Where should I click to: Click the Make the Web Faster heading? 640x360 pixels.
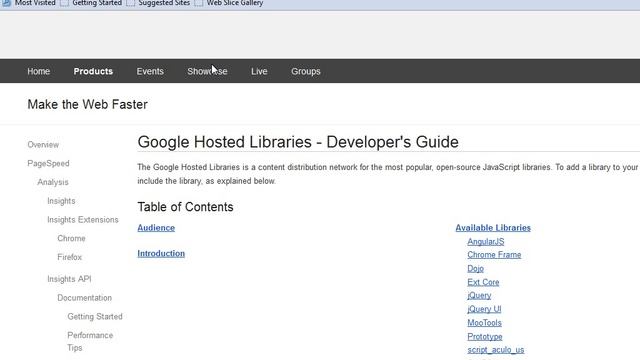pos(87,104)
